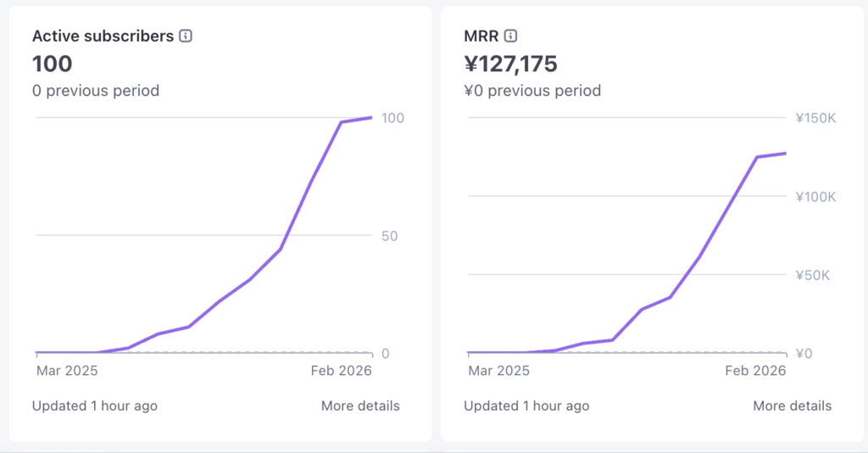The image size is (868, 453).
Task: Click Mar 2025 label on subscribers chart
Action: (67, 371)
